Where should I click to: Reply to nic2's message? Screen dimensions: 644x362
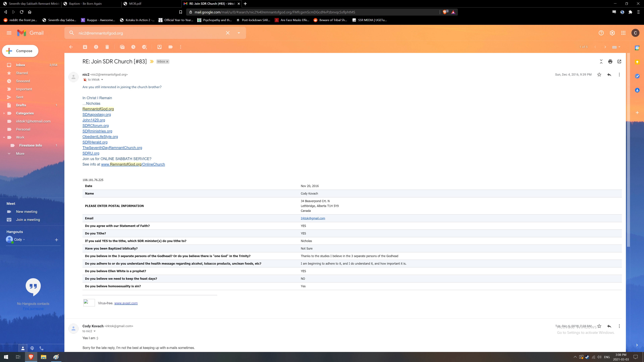(x=609, y=75)
